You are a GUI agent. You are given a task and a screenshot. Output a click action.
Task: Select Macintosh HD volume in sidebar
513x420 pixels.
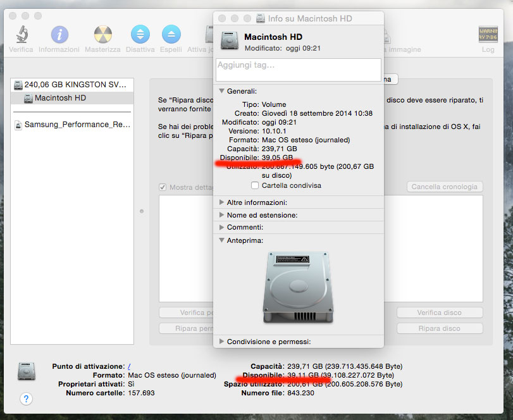click(72, 98)
